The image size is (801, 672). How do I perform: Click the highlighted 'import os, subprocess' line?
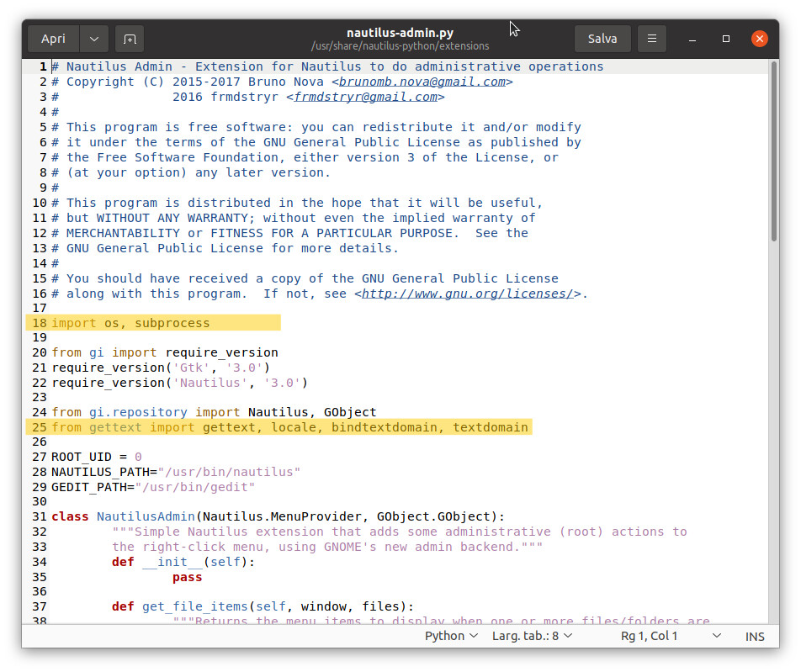tap(153, 323)
